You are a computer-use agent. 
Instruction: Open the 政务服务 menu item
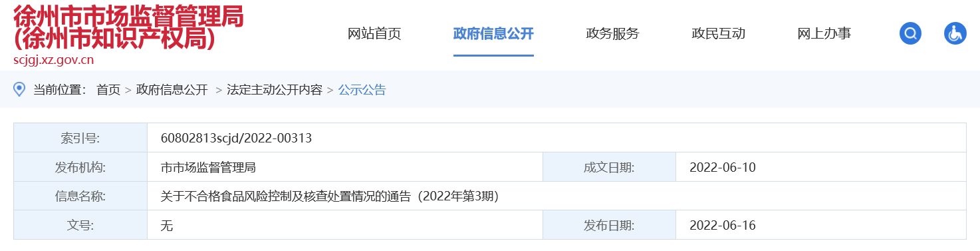click(612, 33)
